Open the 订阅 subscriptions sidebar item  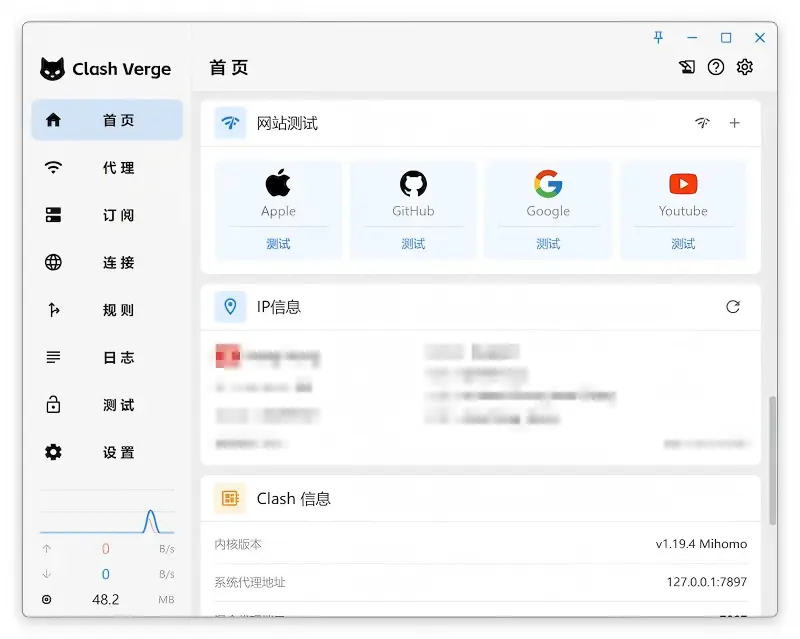click(x=107, y=215)
